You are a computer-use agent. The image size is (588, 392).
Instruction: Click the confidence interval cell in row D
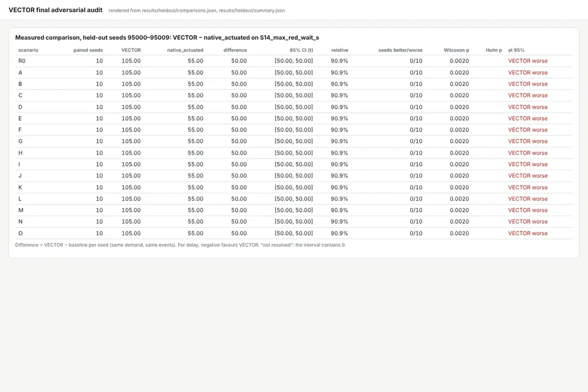tap(293, 107)
